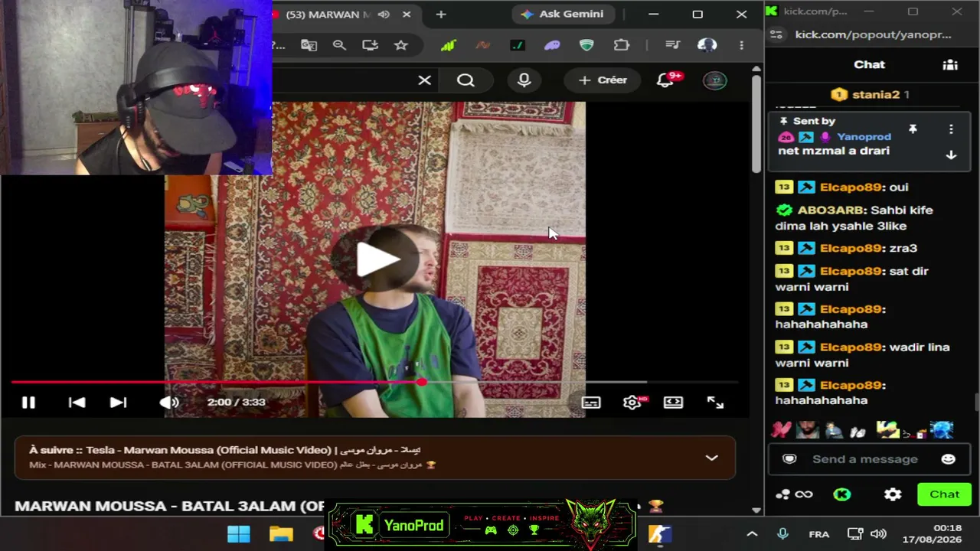Open the browser three-dot menu
Screen dimensions: 980x551
click(x=741, y=45)
